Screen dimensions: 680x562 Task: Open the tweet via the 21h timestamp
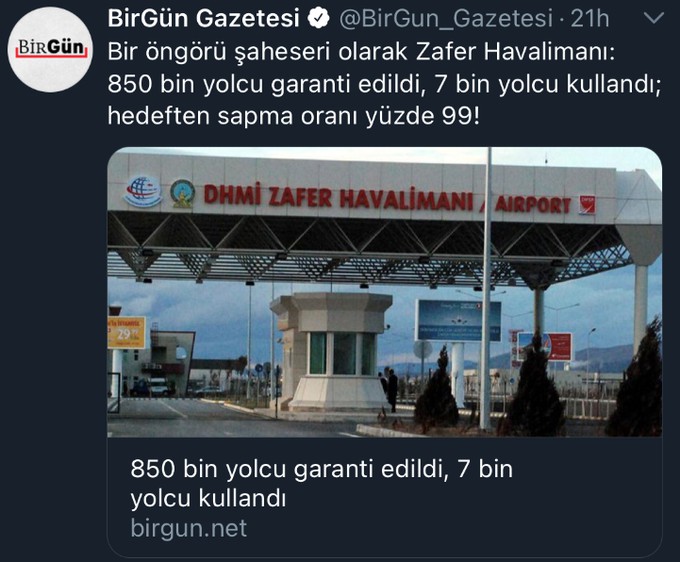[x=589, y=19]
